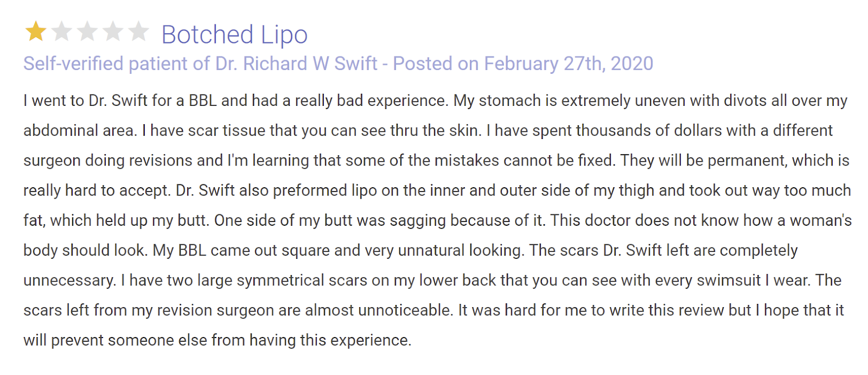
Task: Click the fifth gray rating star
Action: click(x=139, y=31)
